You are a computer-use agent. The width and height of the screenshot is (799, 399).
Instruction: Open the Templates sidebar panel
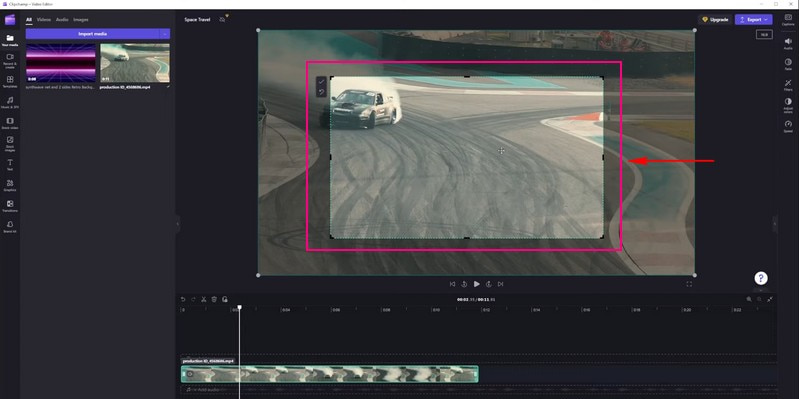point(10,82)
